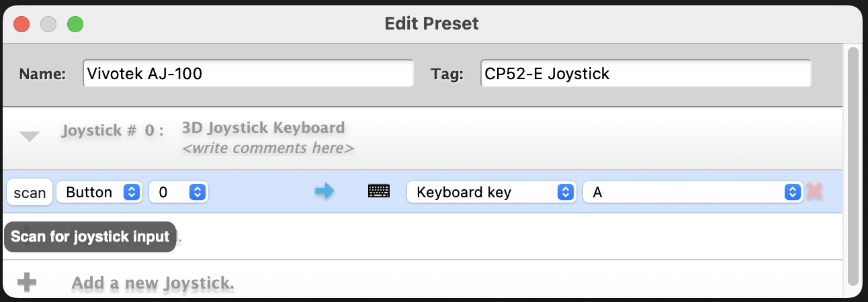Click the plus icon to add joystick
The height and width of the screenshot is (302, 868).
pyautogui.click(x=27, y=283)
